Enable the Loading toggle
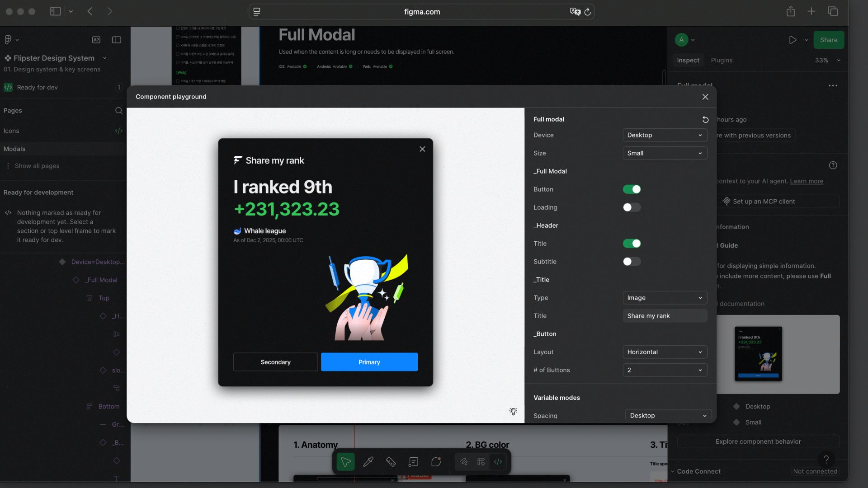 (x=632, y=207)
